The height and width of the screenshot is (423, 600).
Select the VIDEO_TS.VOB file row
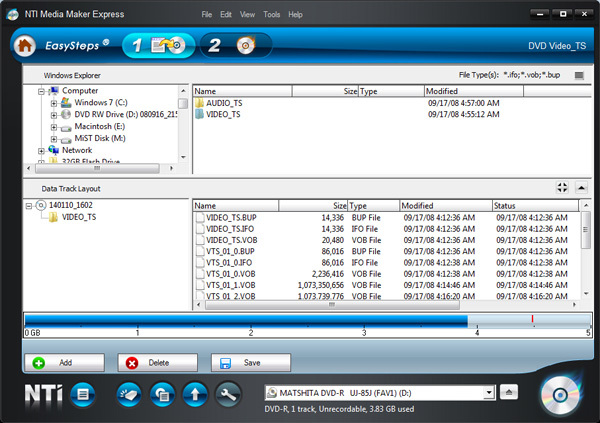click(385, 240)
